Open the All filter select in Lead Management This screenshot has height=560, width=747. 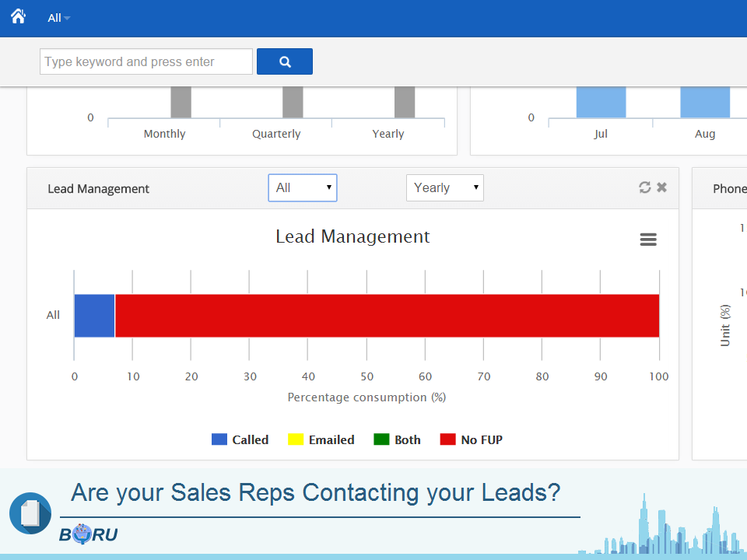pos(303,187)
